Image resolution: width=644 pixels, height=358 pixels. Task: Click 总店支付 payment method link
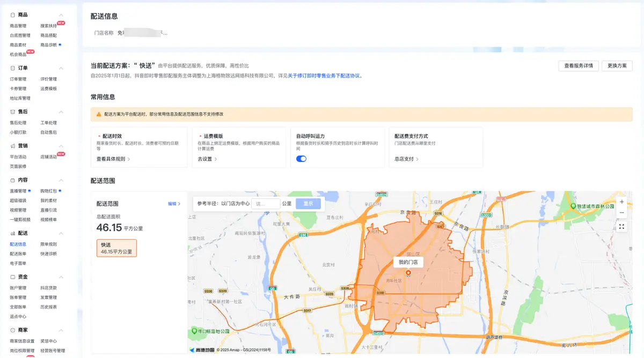[x=406, y=159]
